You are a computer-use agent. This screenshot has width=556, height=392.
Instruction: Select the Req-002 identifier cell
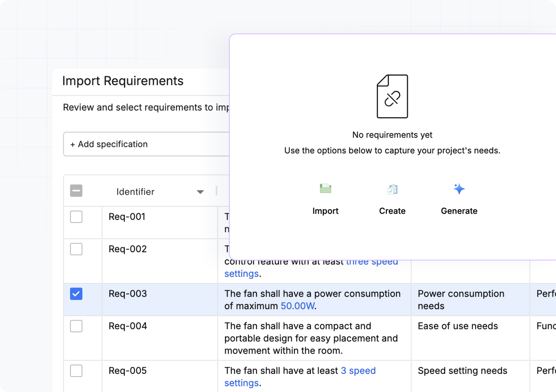[160, 261]
